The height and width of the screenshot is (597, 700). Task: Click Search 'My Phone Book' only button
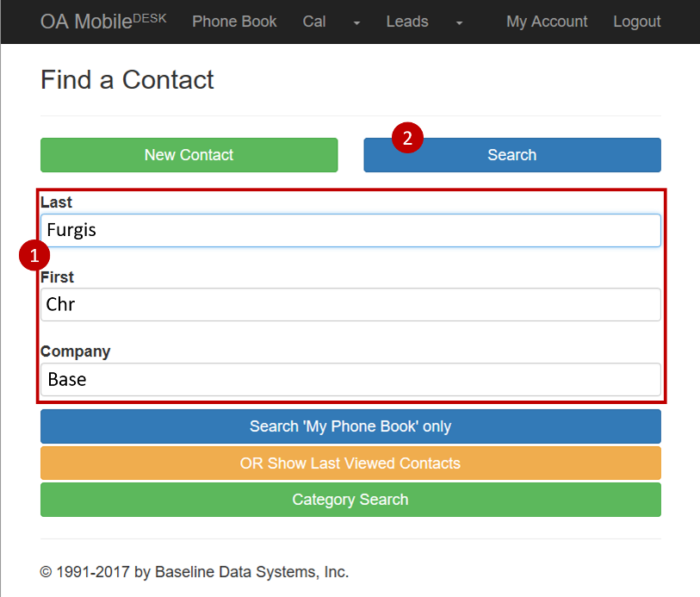[350, 426]
